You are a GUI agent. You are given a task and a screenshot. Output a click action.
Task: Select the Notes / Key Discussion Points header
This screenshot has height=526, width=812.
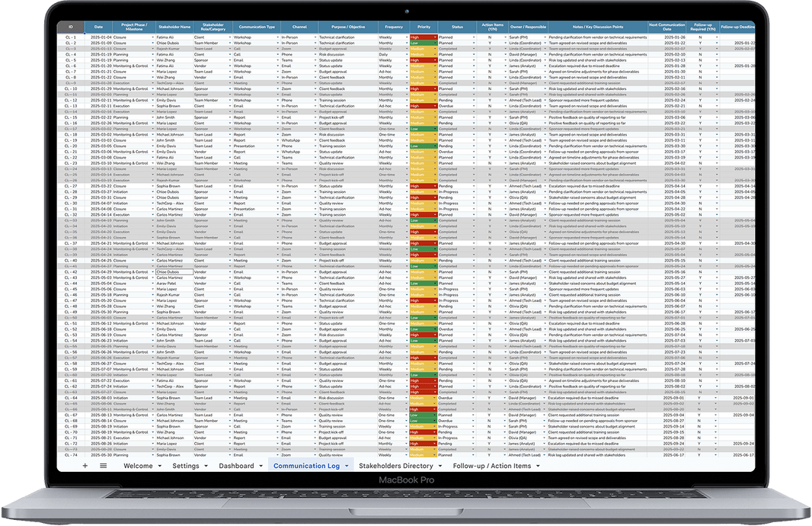pyautogui.click(x=598, y=27)
